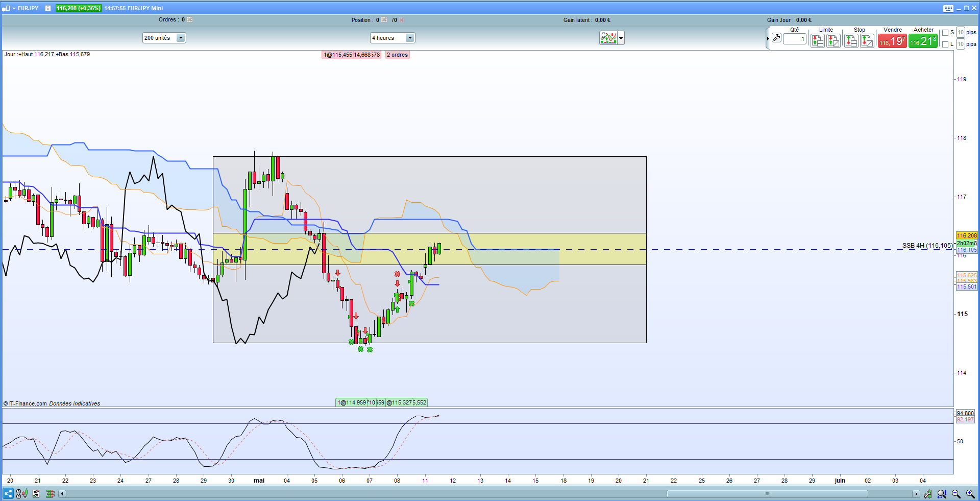Click the close position X next to Position
The image size is (980, 501).
tap(384, 20)
